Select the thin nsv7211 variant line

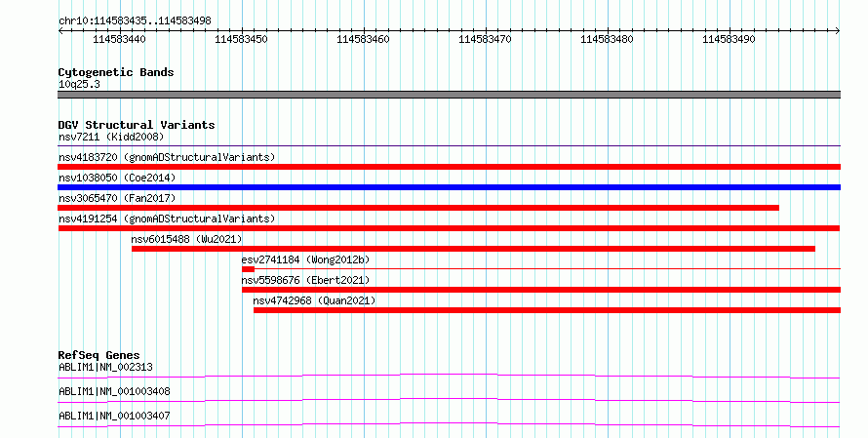point(449,146)
